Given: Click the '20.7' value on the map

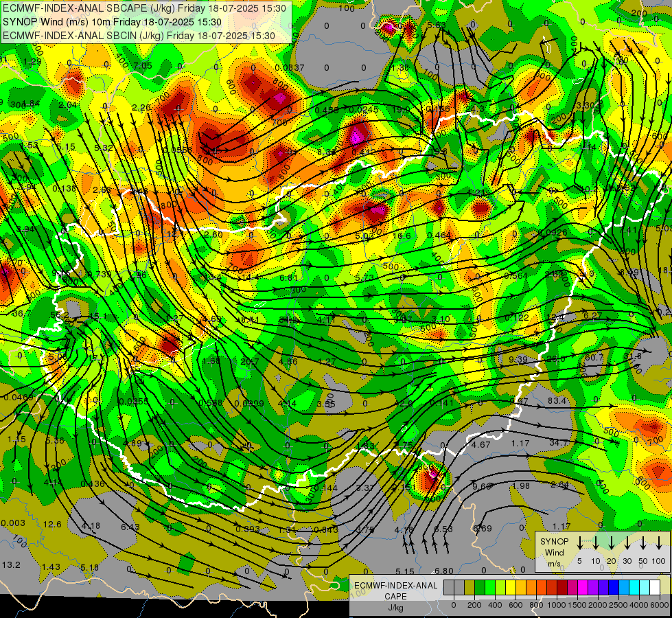Looking at the screenshot, I should [x=250, y=362].
